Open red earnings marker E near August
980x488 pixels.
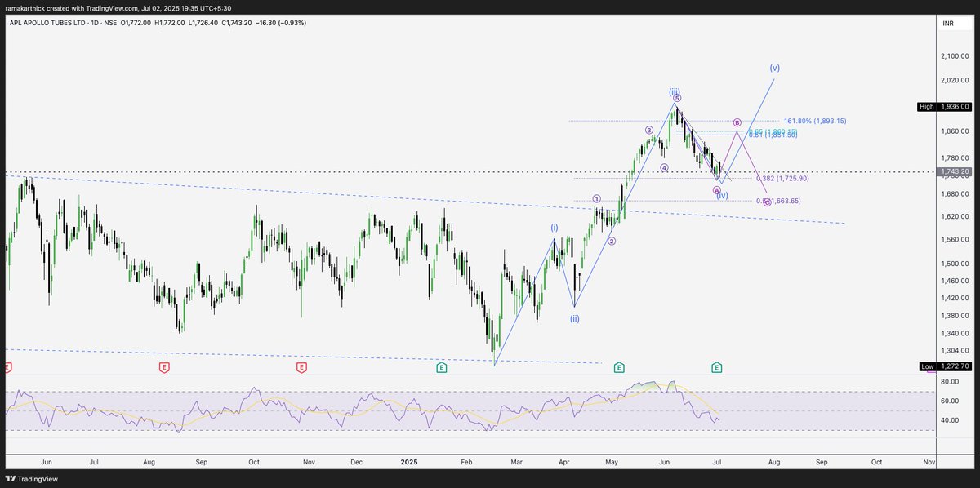tap(165, 368)
